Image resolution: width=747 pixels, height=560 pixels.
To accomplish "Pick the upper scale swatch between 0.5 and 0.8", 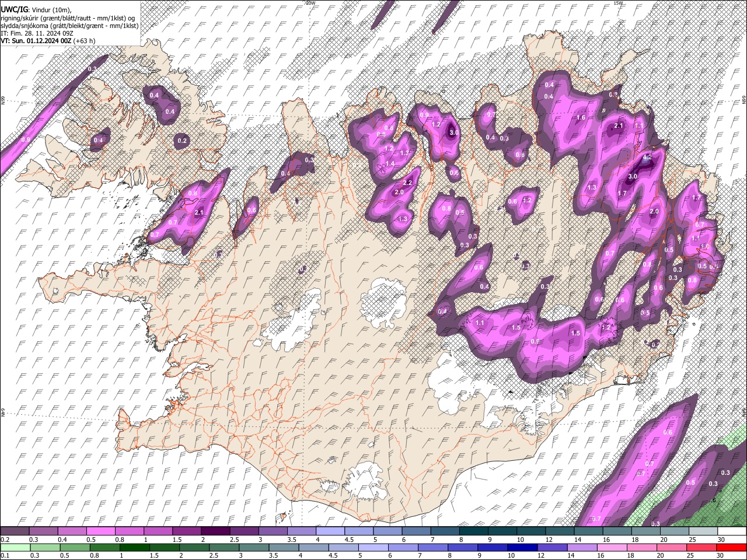I will (101, 531).
